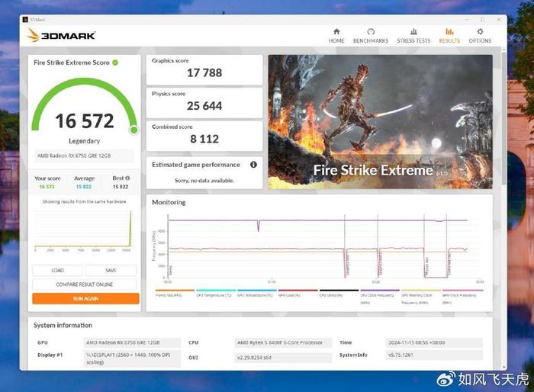Click the Combined score value 8 112
The width and height of the screenshot is (534, 392).
[x=204, y=139]
